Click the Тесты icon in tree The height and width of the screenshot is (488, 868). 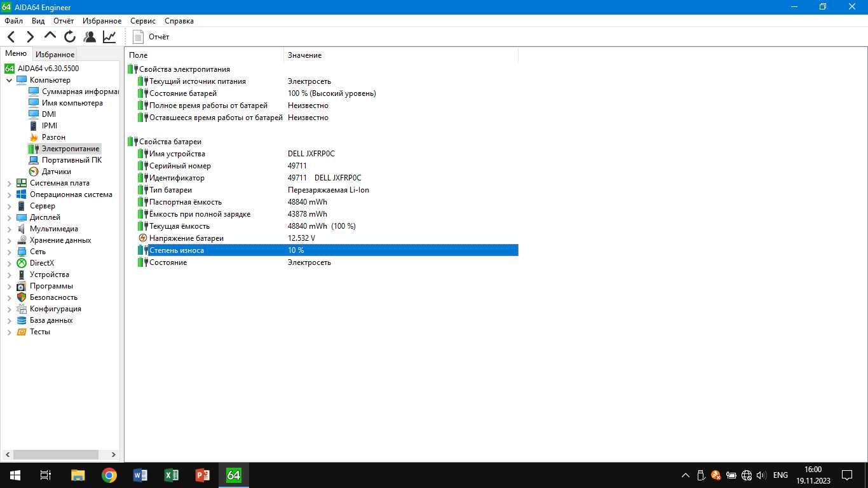pyautogui.click(x=22, y=332)
